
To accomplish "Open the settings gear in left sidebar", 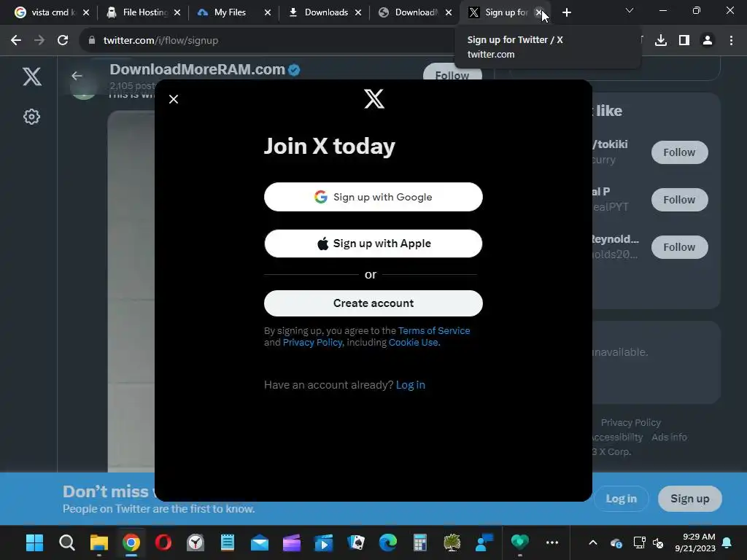I will [x=32, y=117].
